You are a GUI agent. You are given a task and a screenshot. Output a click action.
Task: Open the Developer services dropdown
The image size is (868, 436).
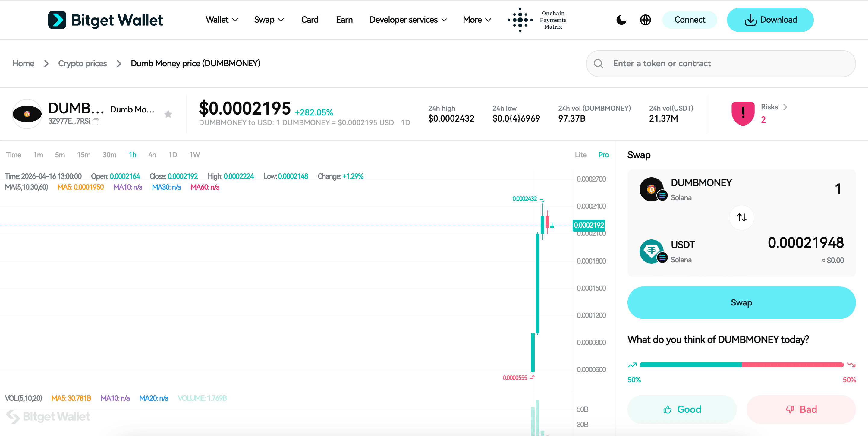click(408, 20)
